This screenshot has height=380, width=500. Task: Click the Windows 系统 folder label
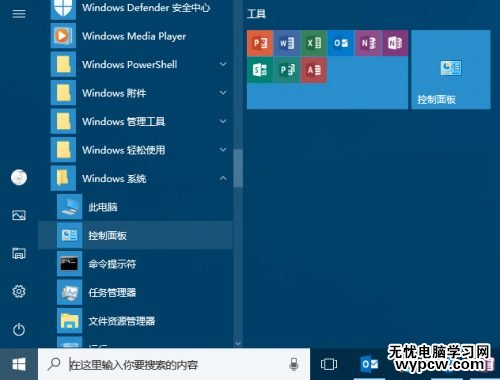point(114,179)
